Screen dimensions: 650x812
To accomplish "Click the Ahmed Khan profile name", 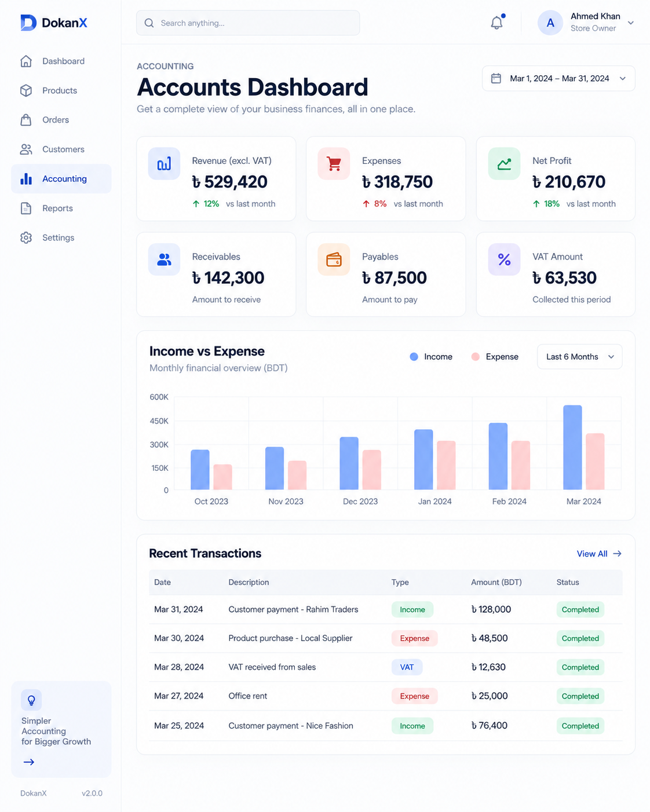I will click(595, 16).
